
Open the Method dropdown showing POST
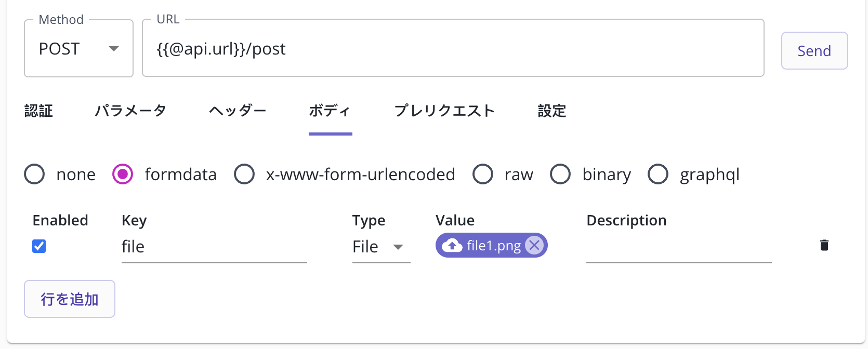[78, 48]
